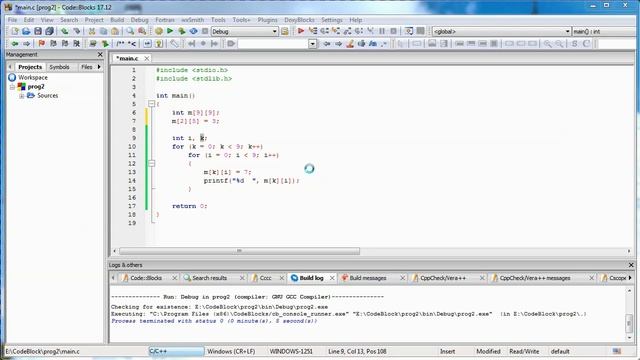
Task: Rebuild the project via toolbar
Action: point(193,31)
